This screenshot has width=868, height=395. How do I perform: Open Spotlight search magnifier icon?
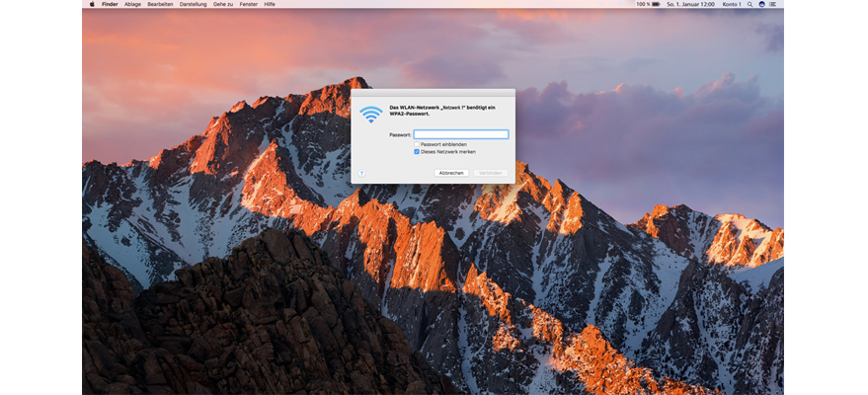coord(751,4)
